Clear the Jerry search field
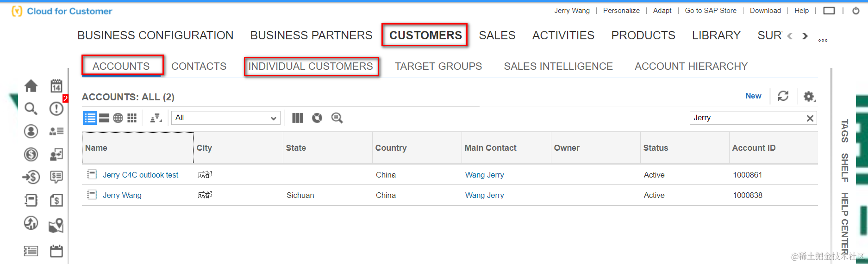 (x=810, y=118)
